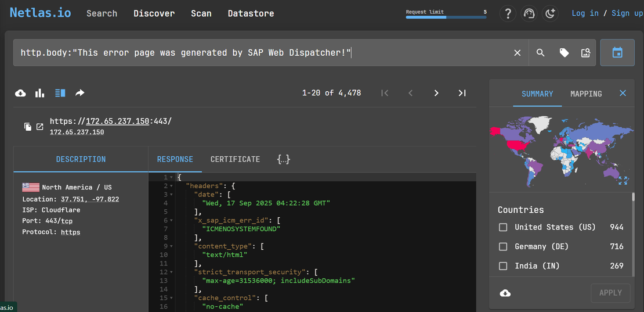Click the search magnifier icon

tap(540, 53)
